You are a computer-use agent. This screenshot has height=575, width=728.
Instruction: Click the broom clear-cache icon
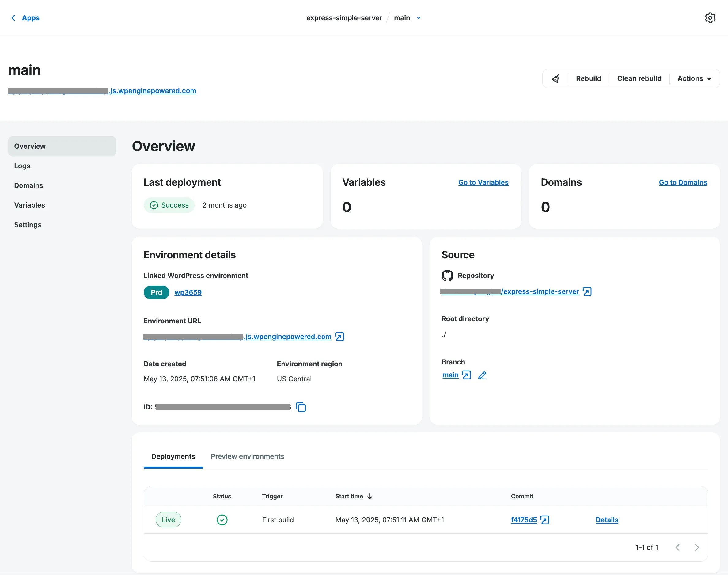pyautogui.click(x=555, y=78)
